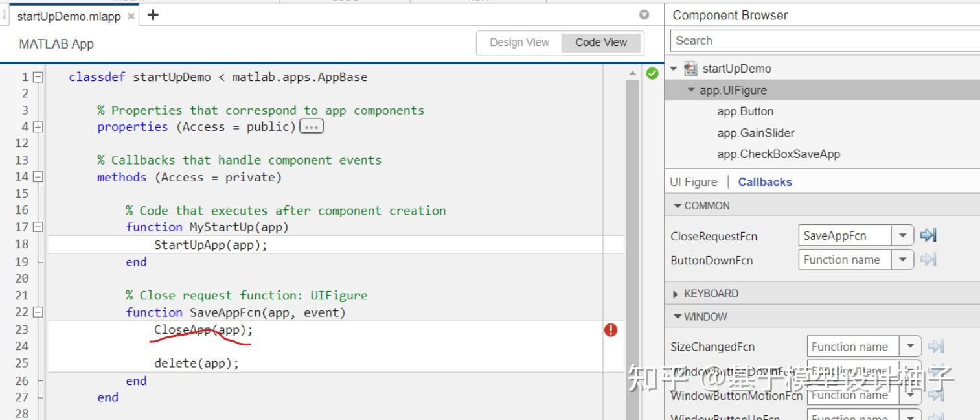Expand the folded properties ellipsis on line 4
Viewport: 980px width, 420px height.
(312, 126)
